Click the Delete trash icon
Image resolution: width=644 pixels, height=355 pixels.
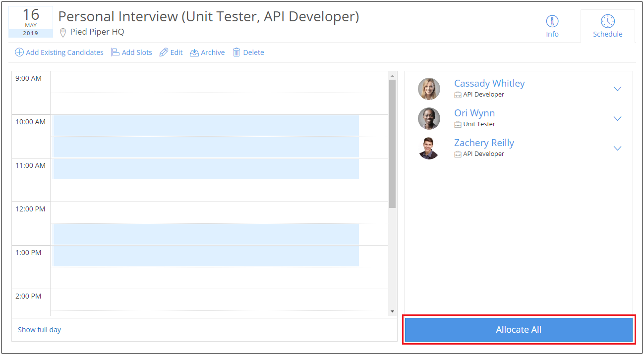tap(236, 52)
